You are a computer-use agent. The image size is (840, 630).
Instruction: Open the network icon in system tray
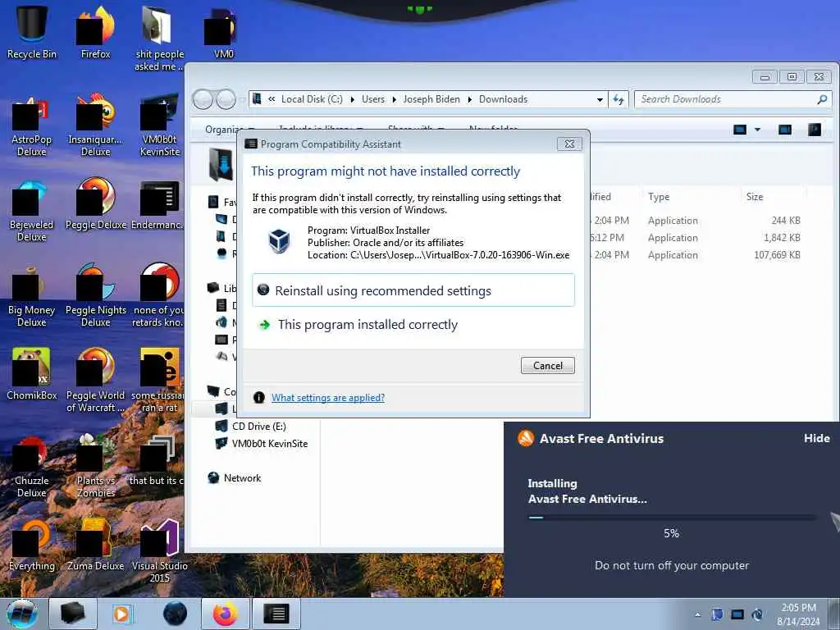737,614
